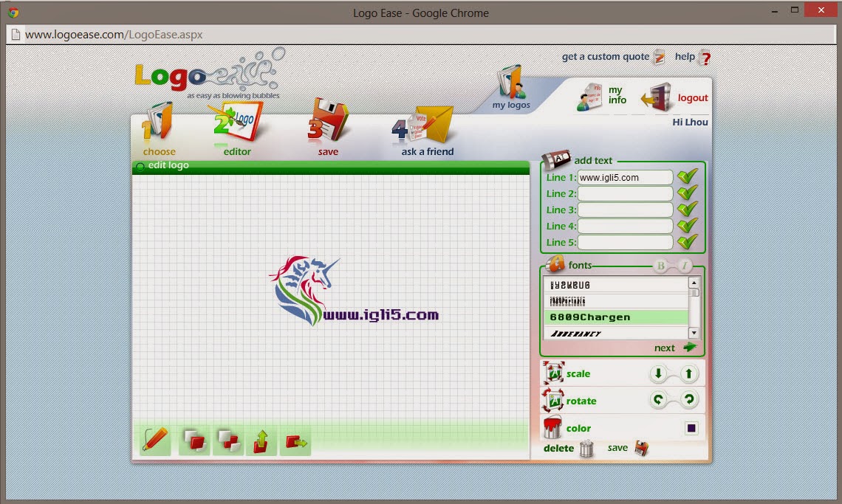Screen dimensions: 842x504
Task: Click the delete trash can icon
Action: (586, 449)
